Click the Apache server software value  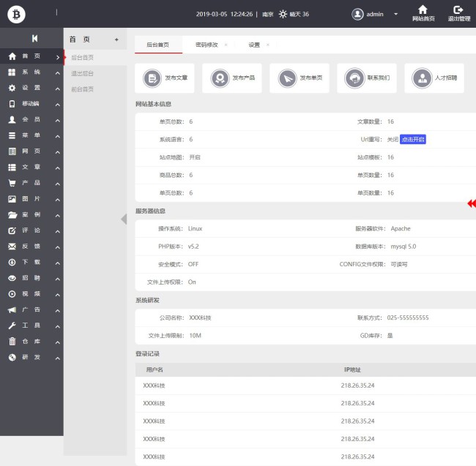401,228
